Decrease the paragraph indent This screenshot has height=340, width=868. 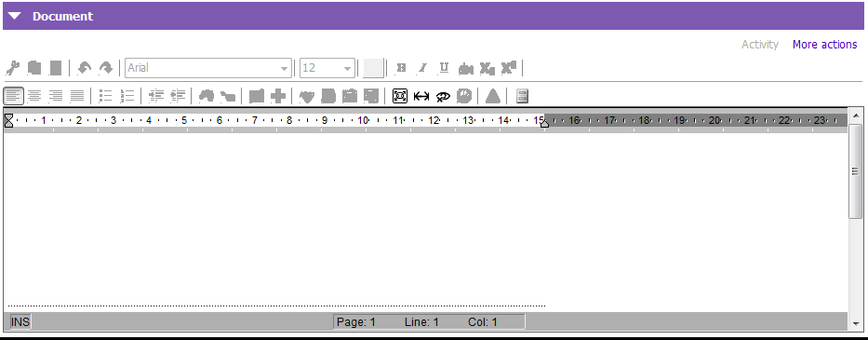[156, 96]
